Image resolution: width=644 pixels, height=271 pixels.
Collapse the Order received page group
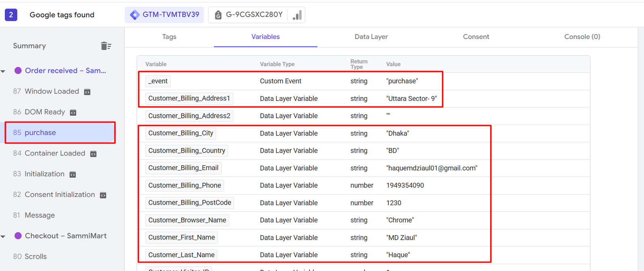tap(3, 71)
